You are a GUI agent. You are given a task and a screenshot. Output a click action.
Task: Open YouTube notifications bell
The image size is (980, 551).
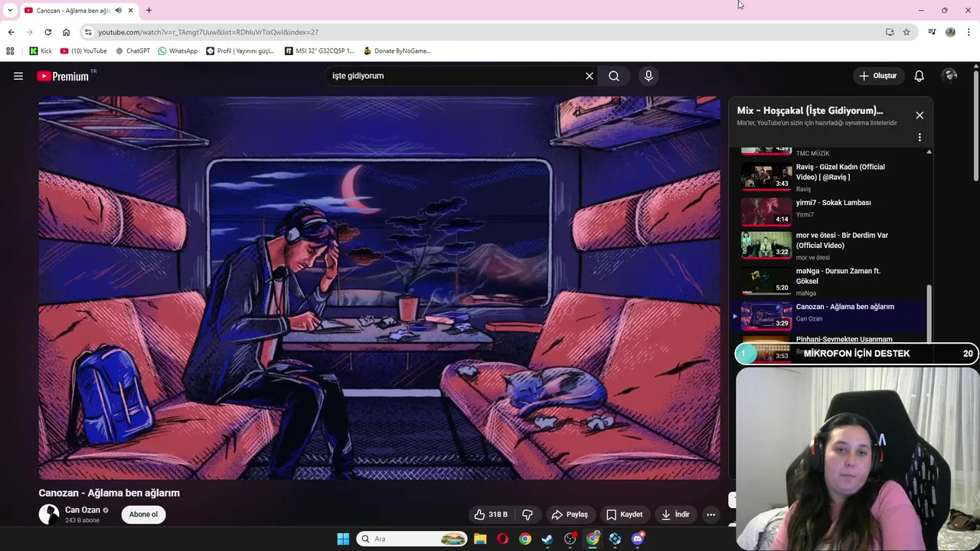pos(920,76)
